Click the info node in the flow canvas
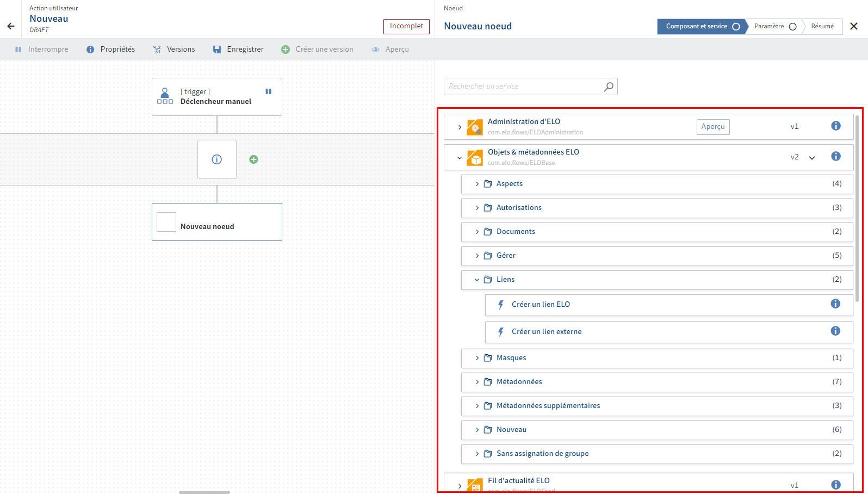 (217, 159)
